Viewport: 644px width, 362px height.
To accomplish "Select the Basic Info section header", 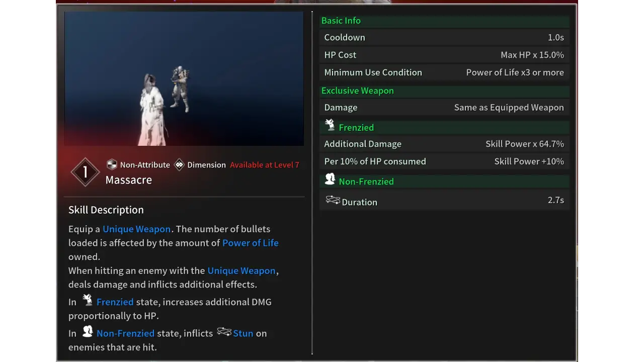I will coord(341,21).
